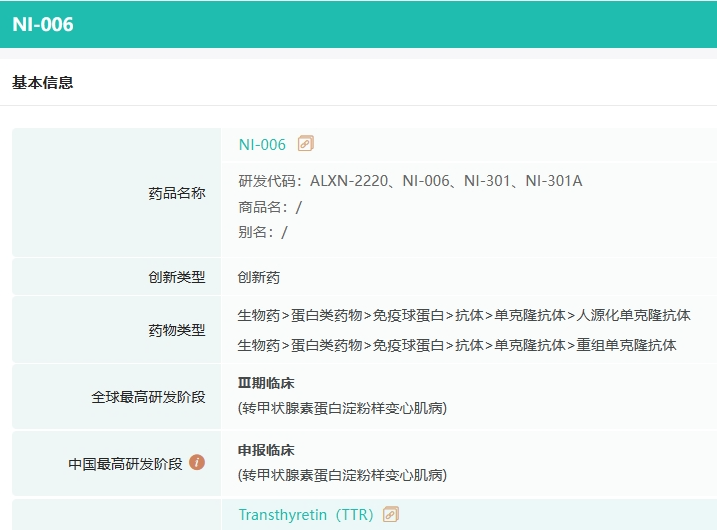The height and width of the screenshot is (530, 717).
Task: Click 免疫球蛋白 in the first drug type row
Action: point(409,315)
